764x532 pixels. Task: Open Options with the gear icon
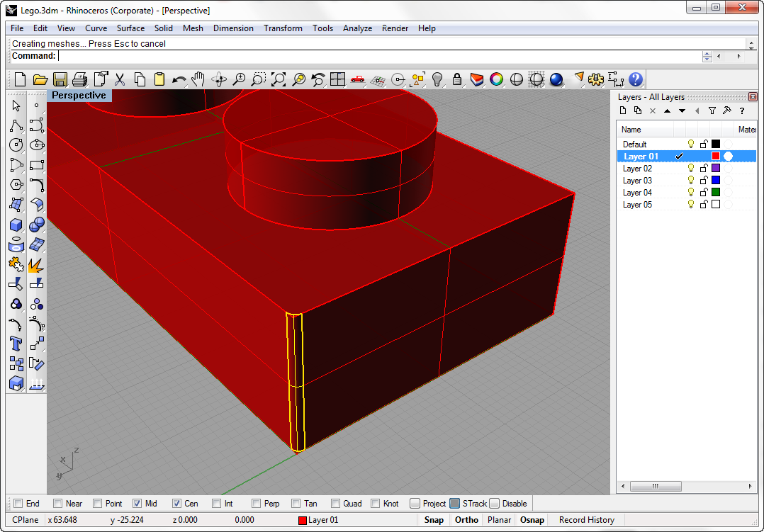[x=595, y=79]
